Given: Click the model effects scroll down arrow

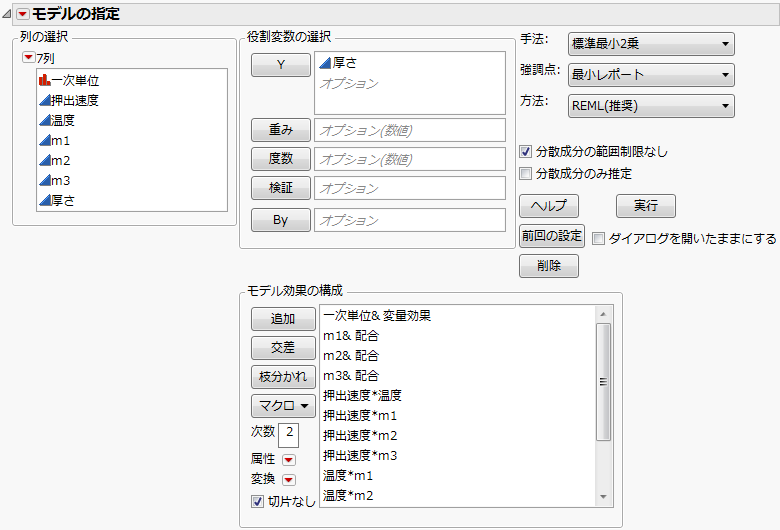Looking at the screenshot, I should [603, 497].
